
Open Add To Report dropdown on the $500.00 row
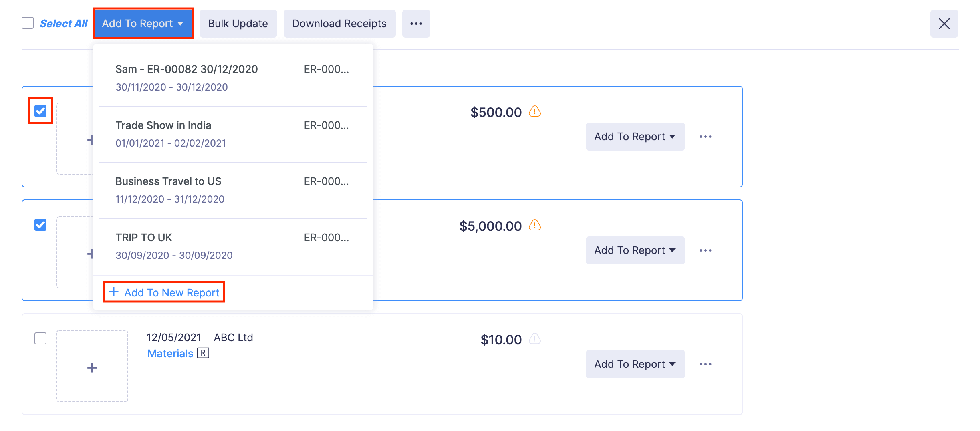point(635,137)
